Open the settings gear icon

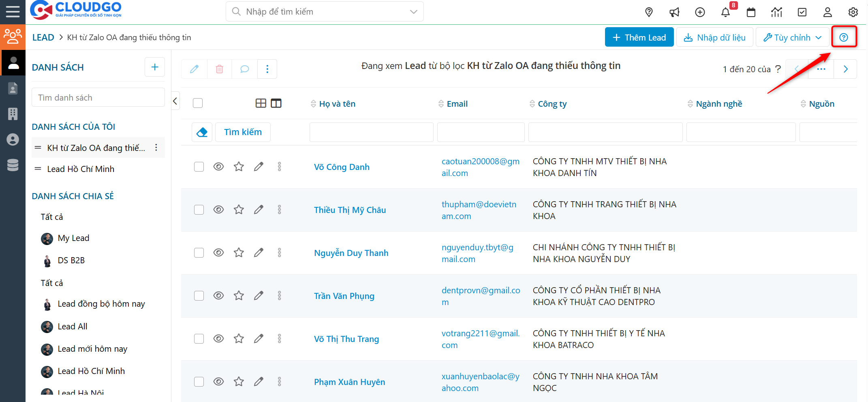(x=853, y=12)
